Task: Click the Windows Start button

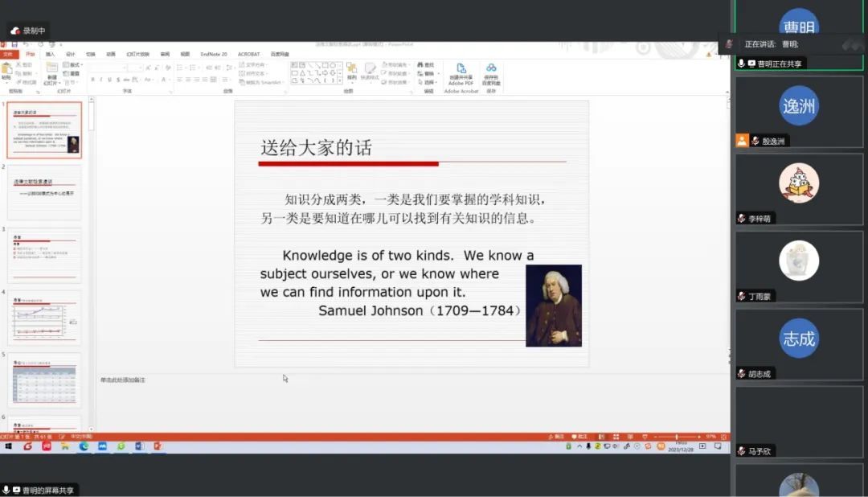Action: 9,446
